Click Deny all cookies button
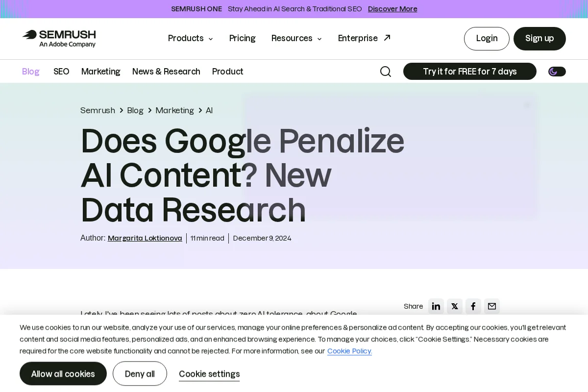588x392 pixels. coord(140,374)
